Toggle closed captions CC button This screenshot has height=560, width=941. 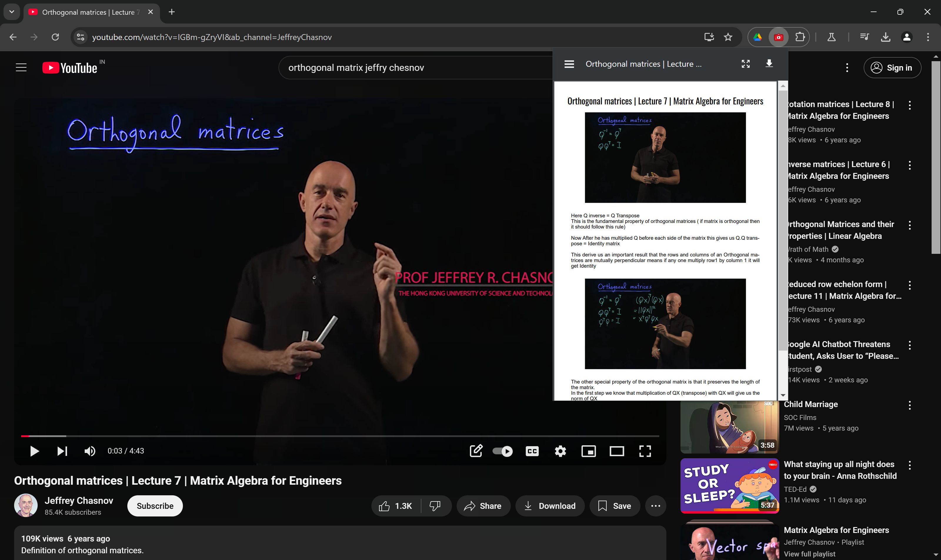[x=532, y=451]
